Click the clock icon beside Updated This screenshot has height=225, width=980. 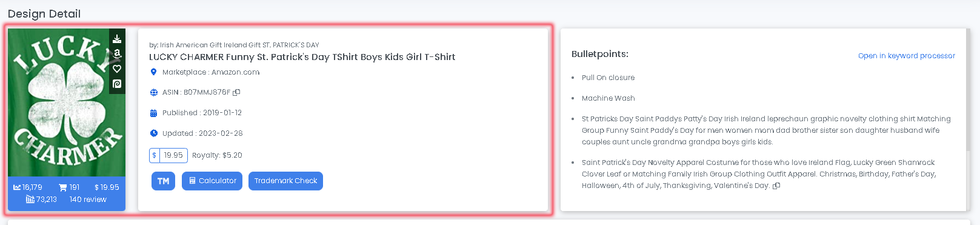coord(154,133)
